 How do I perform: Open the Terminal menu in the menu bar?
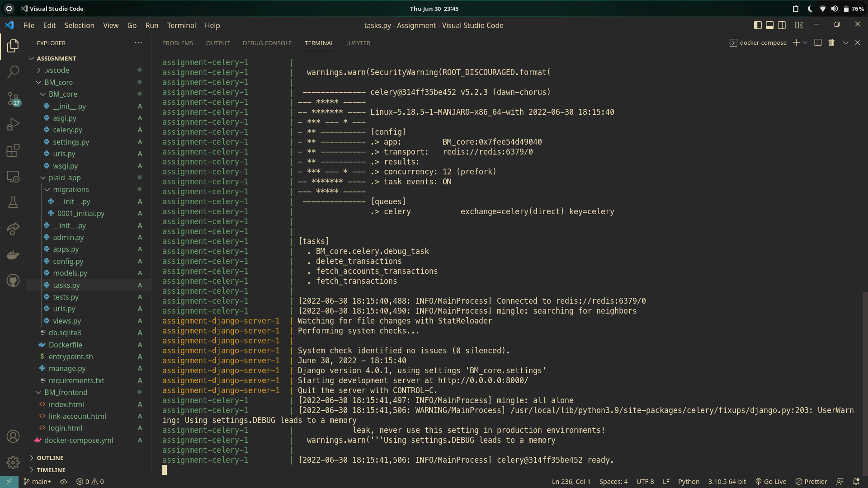(x=181, y=25)
